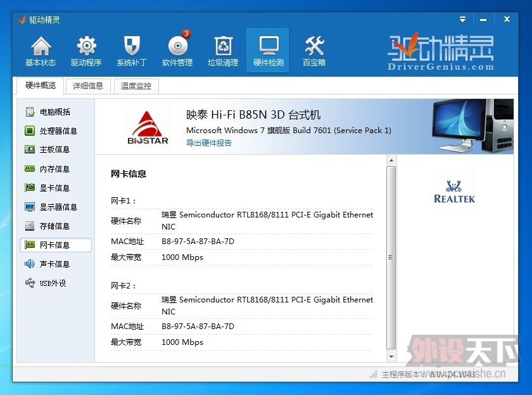Minimize the 驱动精灵 window
Viewport: 532px width, 395px height.
pos(483,20)
